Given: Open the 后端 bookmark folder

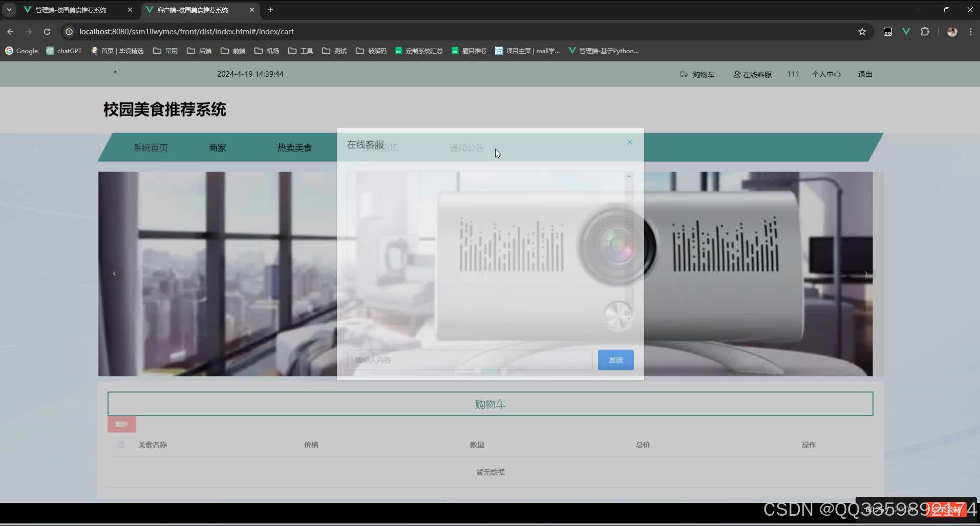Looking at the screenshot, I should (199, 51).
